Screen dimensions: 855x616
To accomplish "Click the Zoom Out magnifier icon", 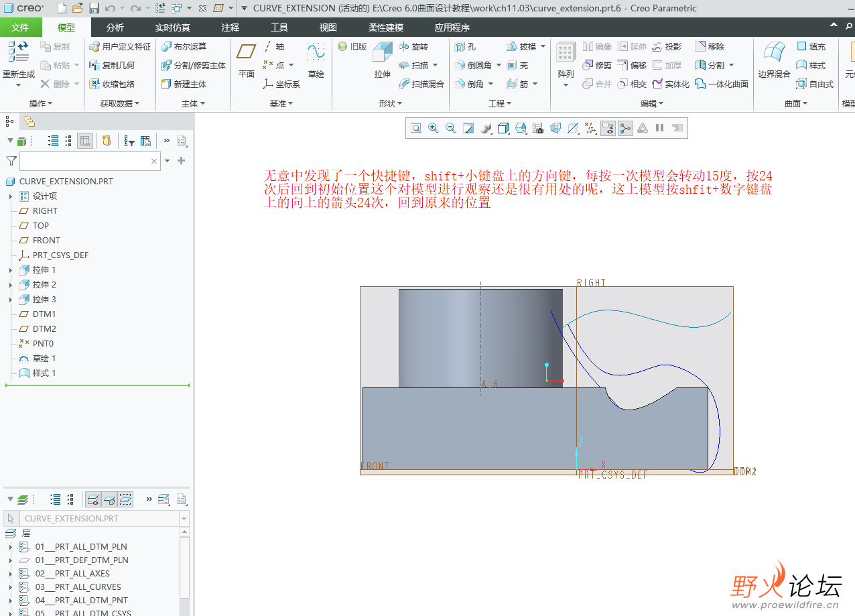I will pyautogui.click(x=451, y=128).
